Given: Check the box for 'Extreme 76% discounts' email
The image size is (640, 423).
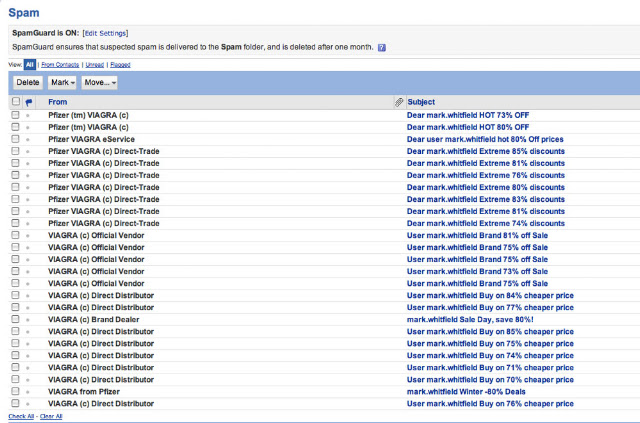Looking at the screenshot, I should (16, 175).
